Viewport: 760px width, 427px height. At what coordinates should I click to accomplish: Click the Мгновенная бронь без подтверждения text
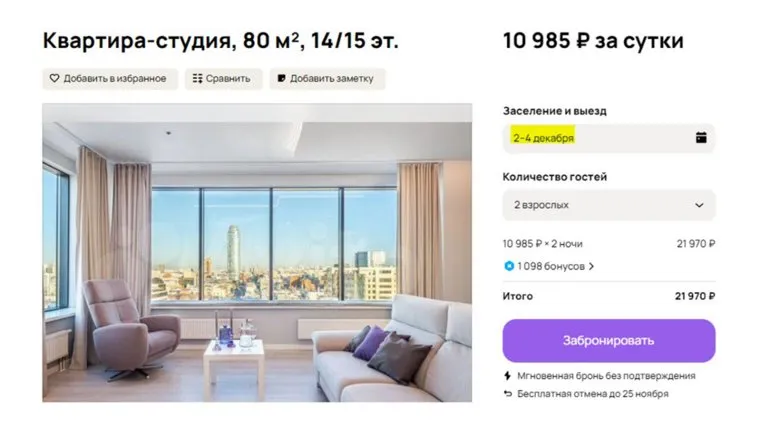point(606,376)
